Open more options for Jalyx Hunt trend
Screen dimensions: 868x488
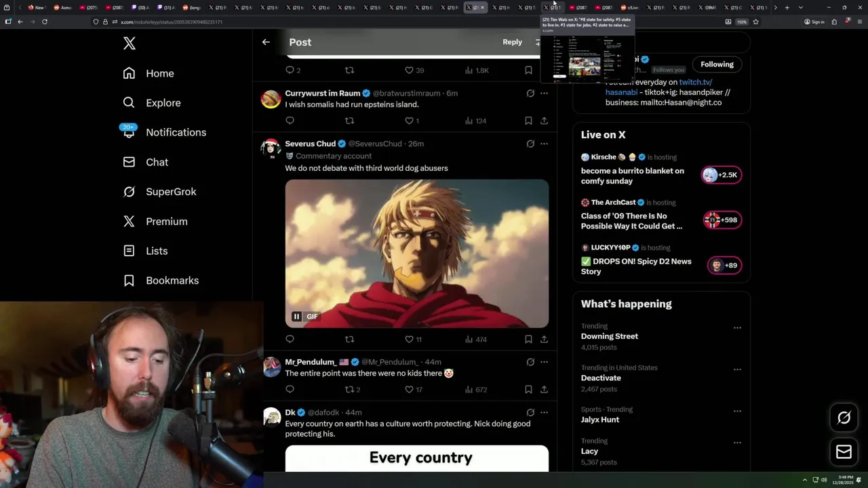(x=737, y=411)
